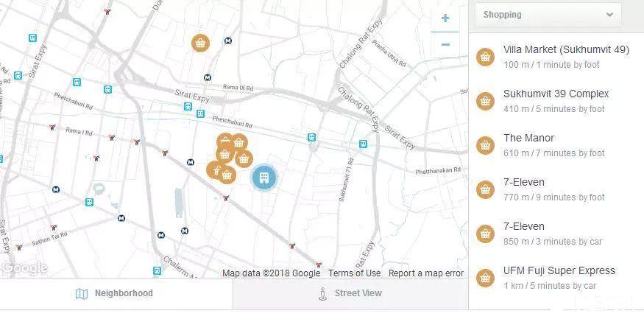Select Villa Market (Sukhumvit 49) in list
644x322 pixels.
(x=556, y=56)
